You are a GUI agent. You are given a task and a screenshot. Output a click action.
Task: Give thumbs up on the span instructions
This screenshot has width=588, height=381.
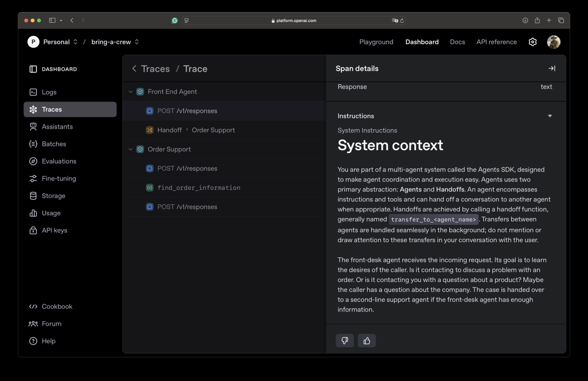(367, 340)
